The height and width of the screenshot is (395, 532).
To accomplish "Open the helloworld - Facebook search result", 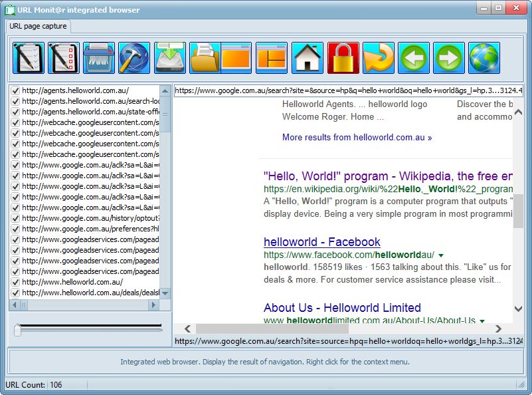I will pyautogui.click(x=322, y=242).
